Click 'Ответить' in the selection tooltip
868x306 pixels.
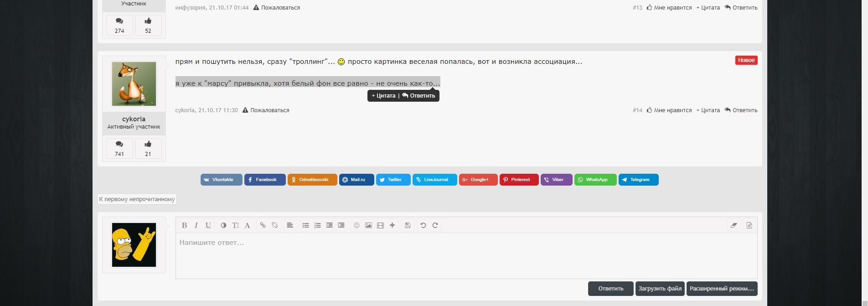point(418,96)
